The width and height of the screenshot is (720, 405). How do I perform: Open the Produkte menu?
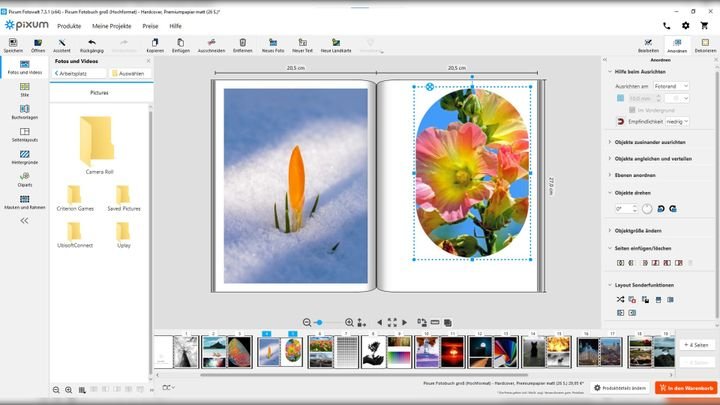coord(69,25)
